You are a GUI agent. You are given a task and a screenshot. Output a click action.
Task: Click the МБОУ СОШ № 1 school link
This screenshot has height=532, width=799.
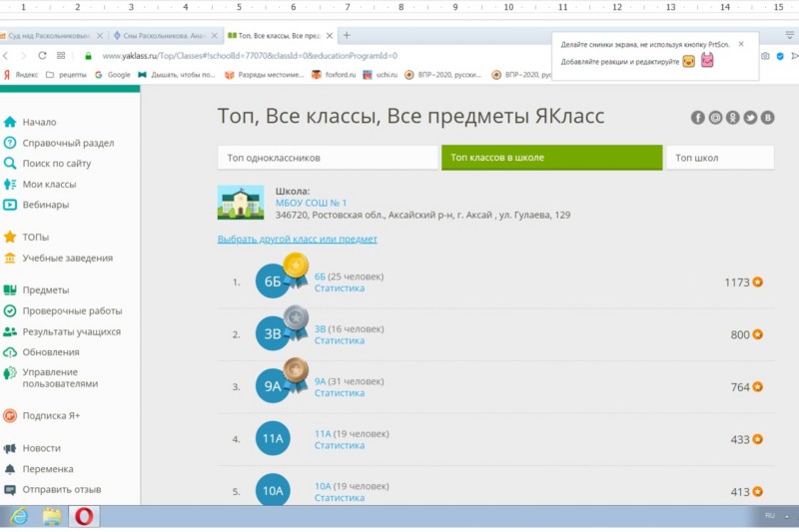tap(311, 203)
